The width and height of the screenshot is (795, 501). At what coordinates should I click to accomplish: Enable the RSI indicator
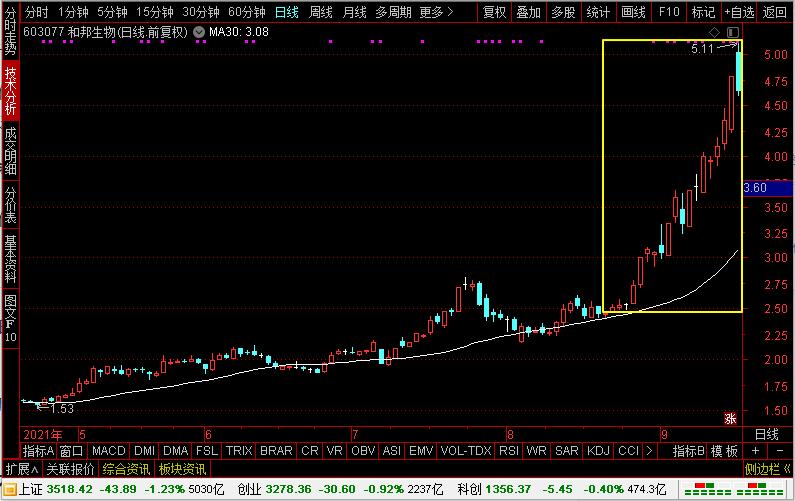509,451
